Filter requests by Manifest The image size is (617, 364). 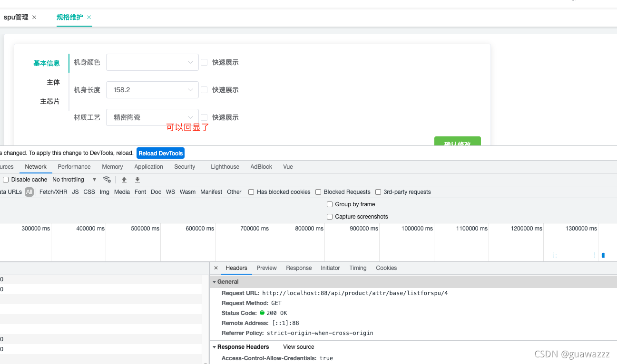tap(211, 192)
